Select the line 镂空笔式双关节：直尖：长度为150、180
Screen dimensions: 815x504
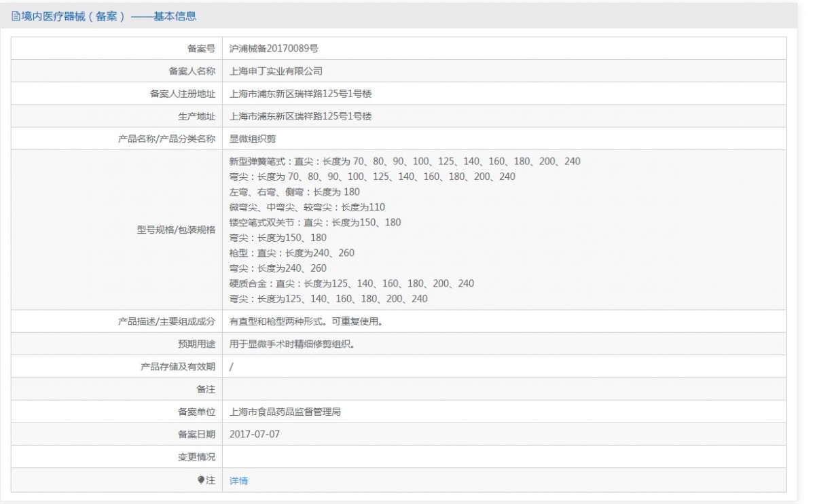[x=315, y=222]
